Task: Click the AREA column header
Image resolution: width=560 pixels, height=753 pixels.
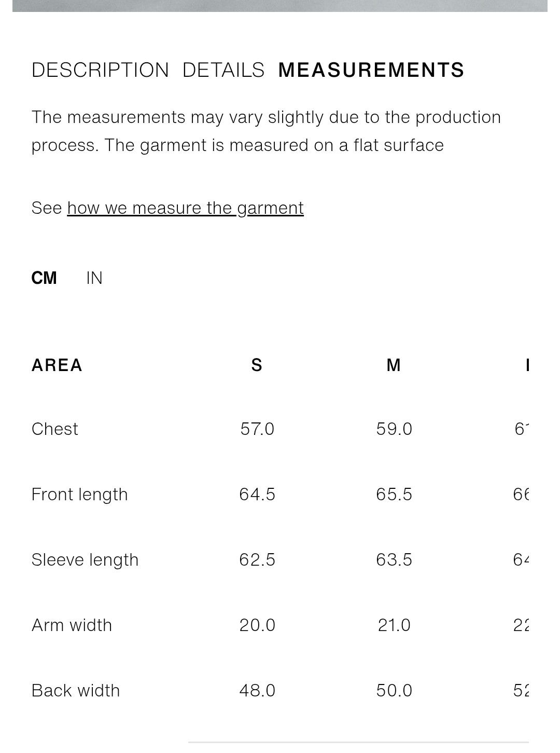Action: point(57,365)
